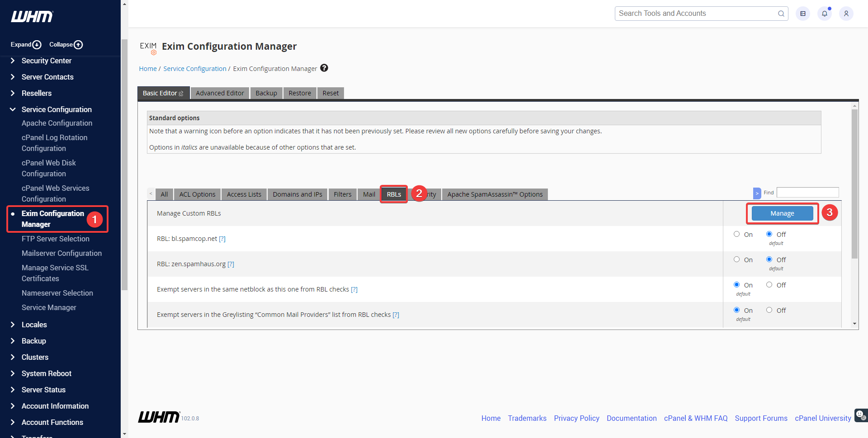
Task: Set bl.spamcop.net RBL to On
Action: (x=737, y=234)
